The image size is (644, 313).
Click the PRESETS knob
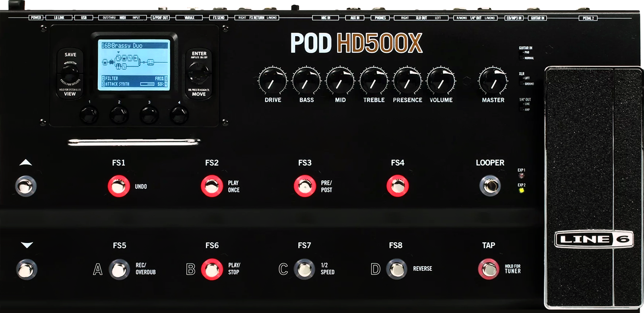click(x=70, y=74)
